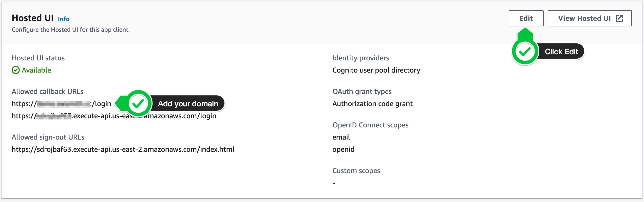Click the 'Configure the Hosted UI' description text
This screenshot has width=644, height=202.
coord(71,30)
